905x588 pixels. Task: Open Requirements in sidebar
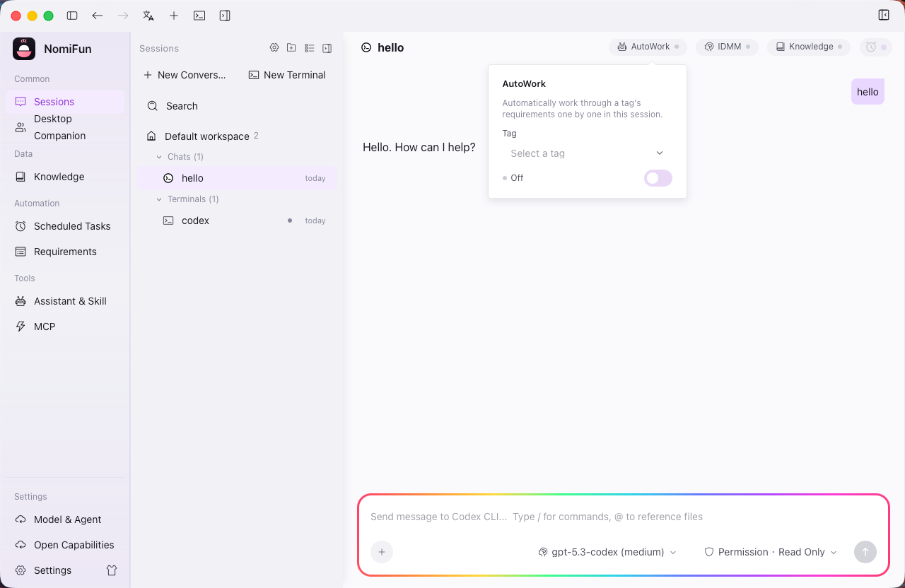pos(65,252)
